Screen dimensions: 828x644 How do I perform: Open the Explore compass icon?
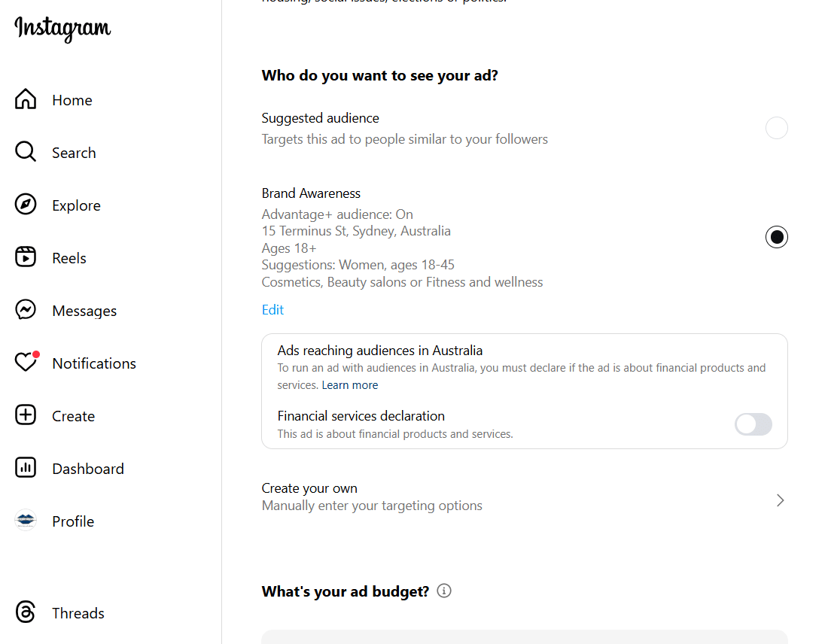26,205
